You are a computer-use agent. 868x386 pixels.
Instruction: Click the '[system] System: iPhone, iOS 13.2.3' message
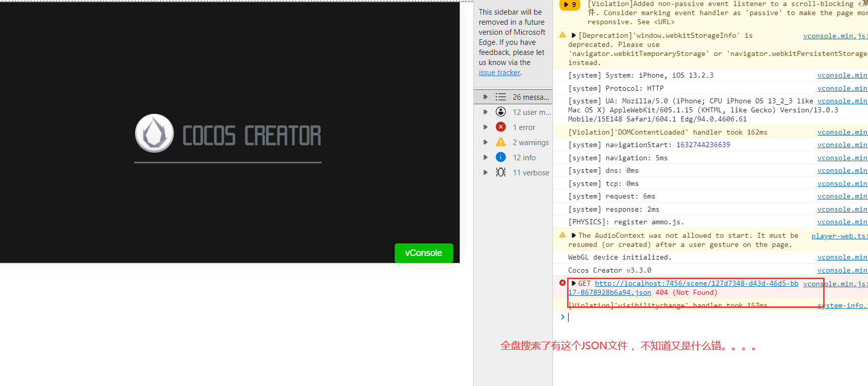641,75
